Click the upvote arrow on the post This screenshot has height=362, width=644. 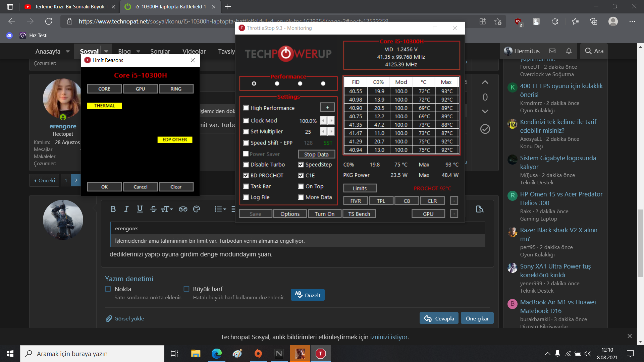click(485, 82)
